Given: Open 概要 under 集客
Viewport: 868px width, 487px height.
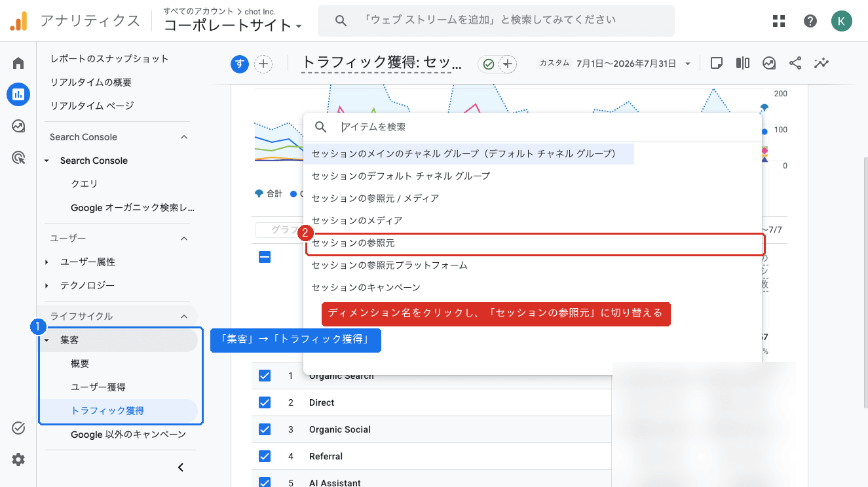Looking at the screenshot, I should click(80, 364).
